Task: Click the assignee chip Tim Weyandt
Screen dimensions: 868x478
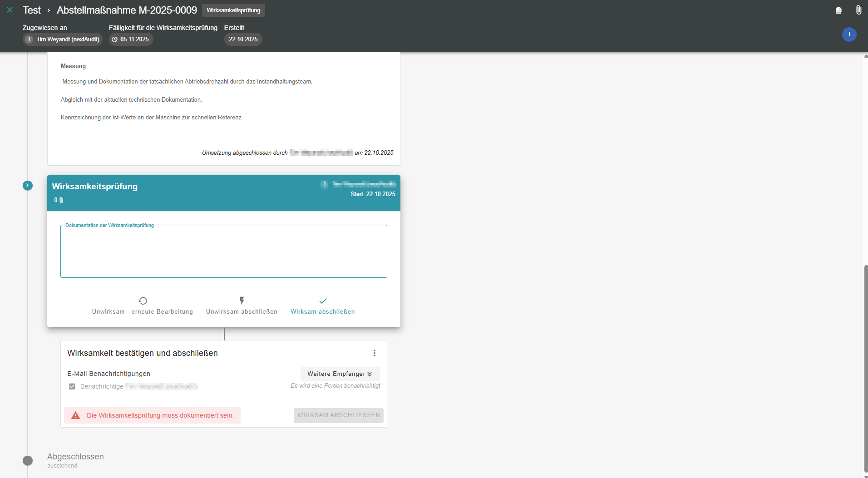Action: pos(63,39)
